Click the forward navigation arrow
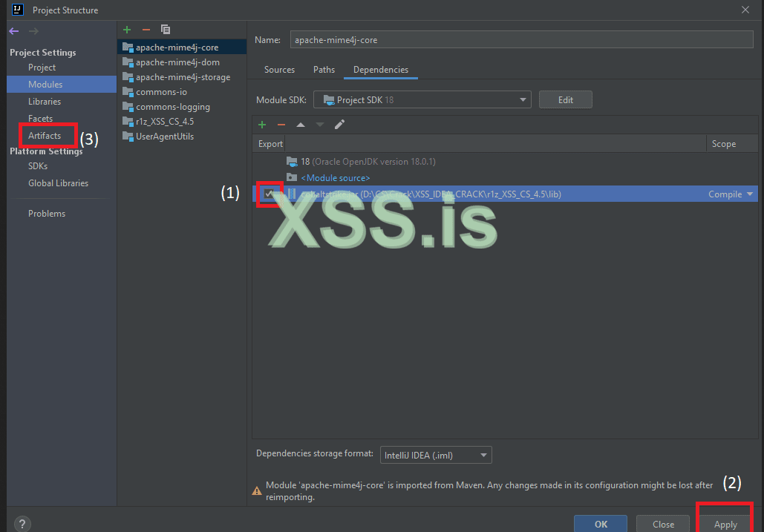This screenshot has width=764, height=532. [33, 31]
